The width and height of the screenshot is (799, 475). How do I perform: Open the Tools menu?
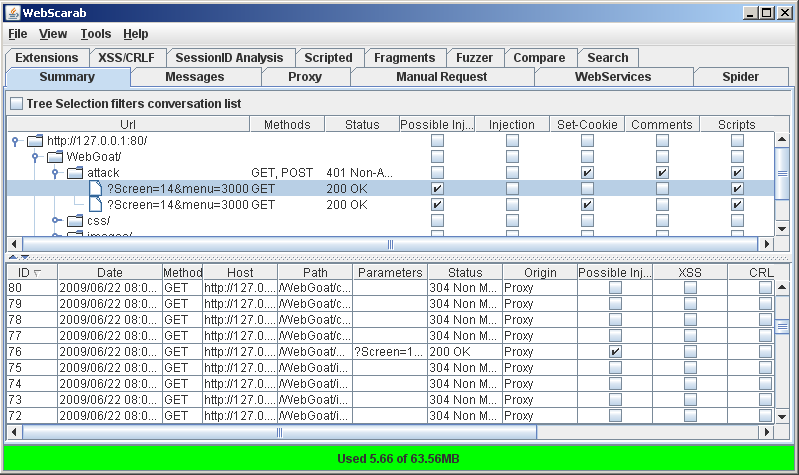click(96, 34)
